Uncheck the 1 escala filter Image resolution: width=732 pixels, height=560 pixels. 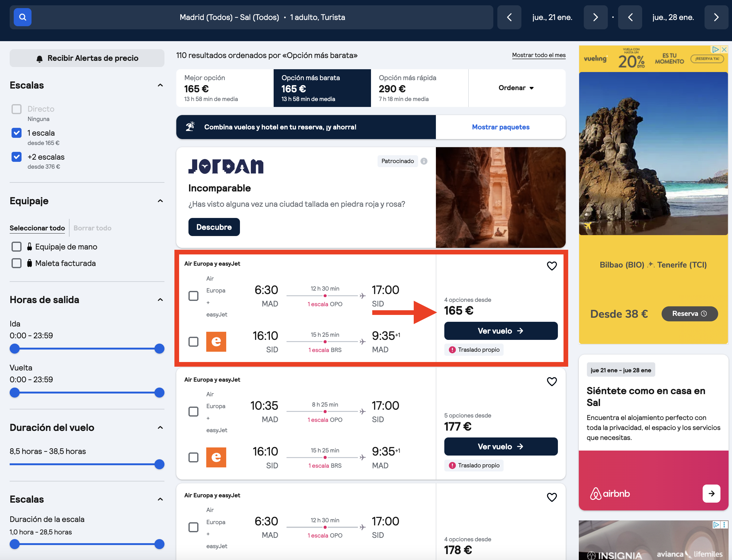[x=17, y=133]
